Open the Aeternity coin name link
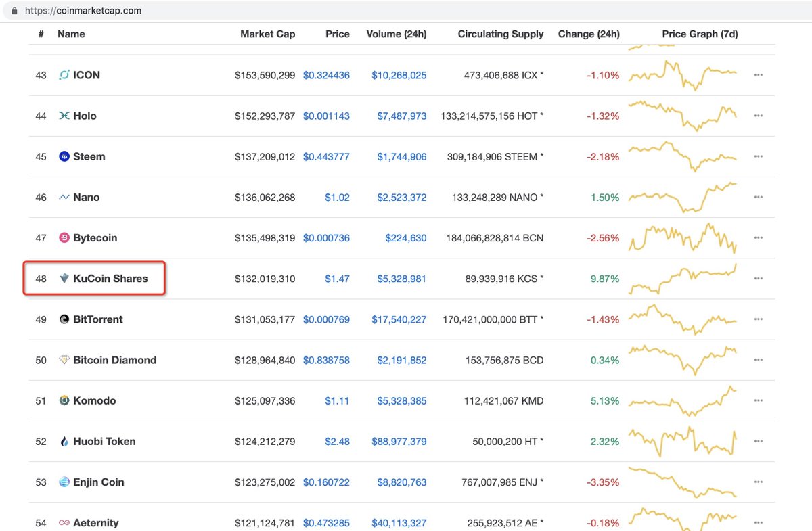 (96, 522)
